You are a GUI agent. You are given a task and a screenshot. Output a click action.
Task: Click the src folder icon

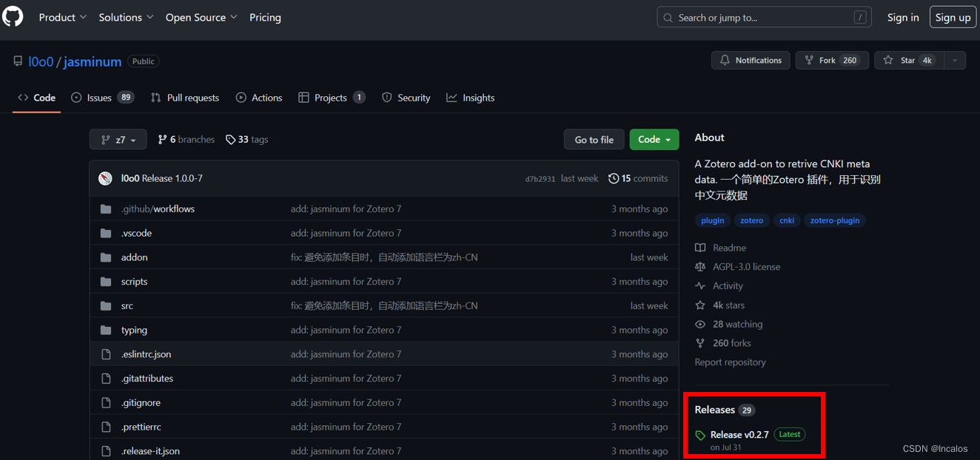(106, 306)
